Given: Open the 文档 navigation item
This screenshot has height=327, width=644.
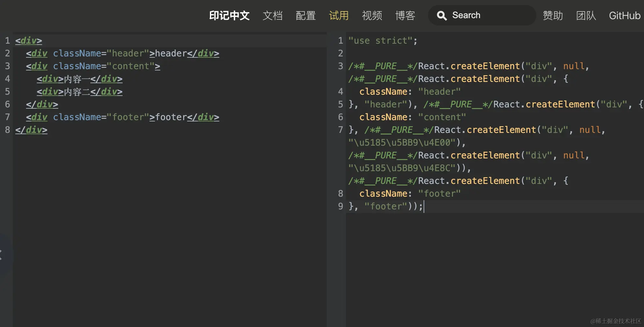Looking at the screenshot, I should click(x=273, y=16).
